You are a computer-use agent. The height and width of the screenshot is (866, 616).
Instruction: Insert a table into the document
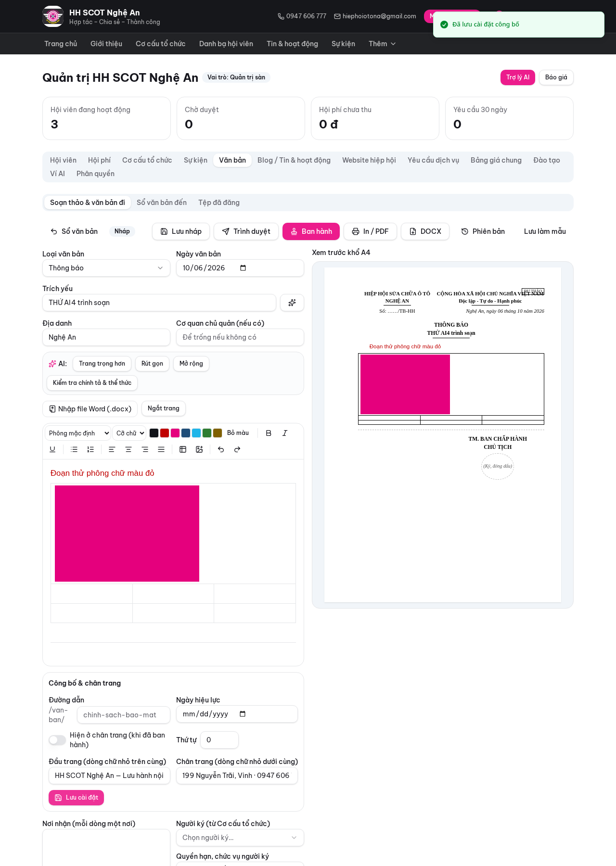183,449
